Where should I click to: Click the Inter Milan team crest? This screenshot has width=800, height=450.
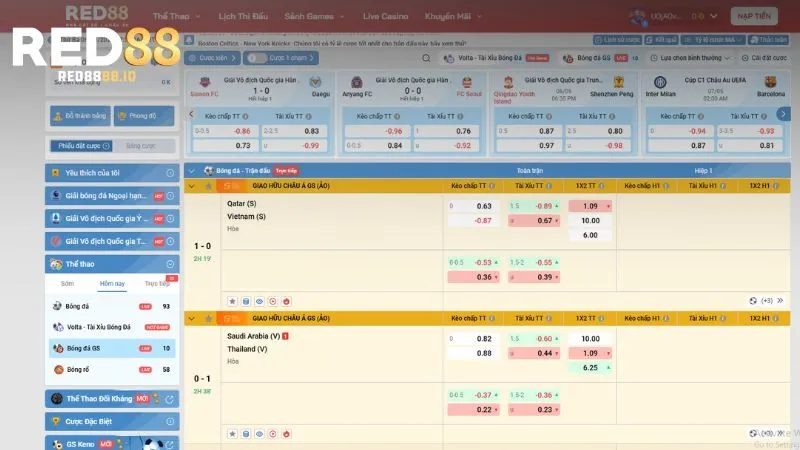pyautogui.click(x=660, y=82)
